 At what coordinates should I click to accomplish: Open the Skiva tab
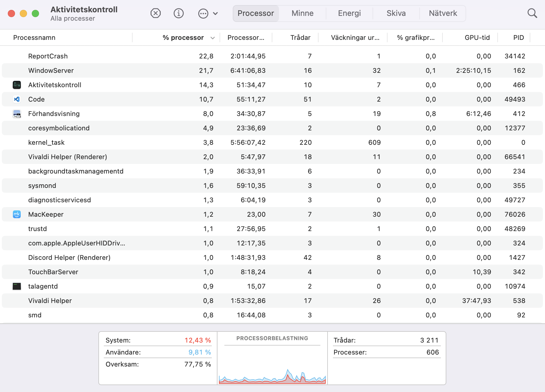pyautogui.click(x=396, y=13)
